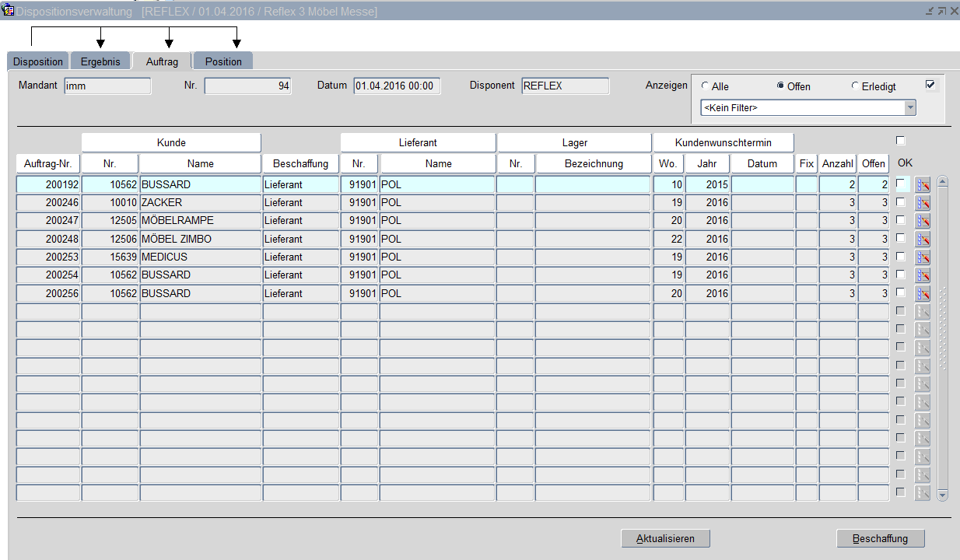Click the Aktualisieren button
Viewport: 960px width, 560px height.
665,538
